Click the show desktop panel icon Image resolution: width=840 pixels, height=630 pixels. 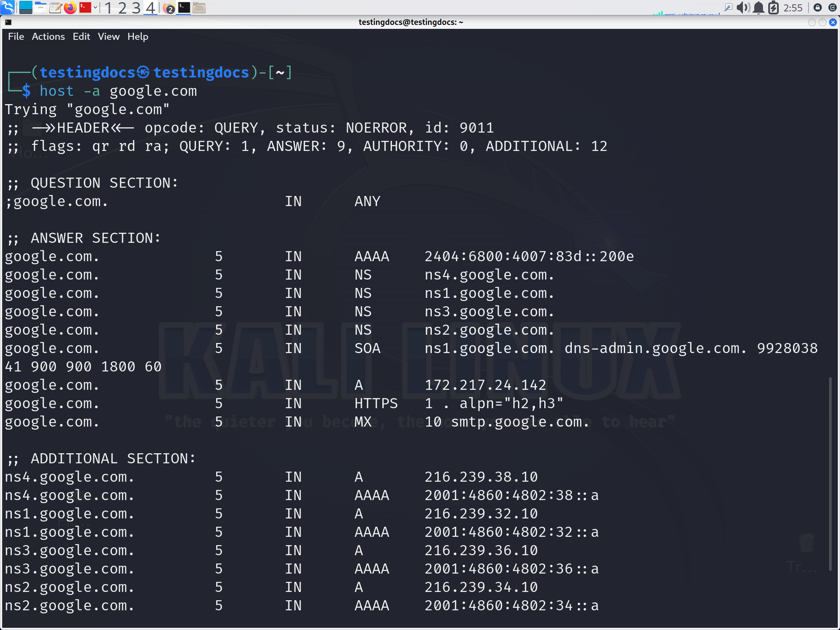[x=26, y=7]
